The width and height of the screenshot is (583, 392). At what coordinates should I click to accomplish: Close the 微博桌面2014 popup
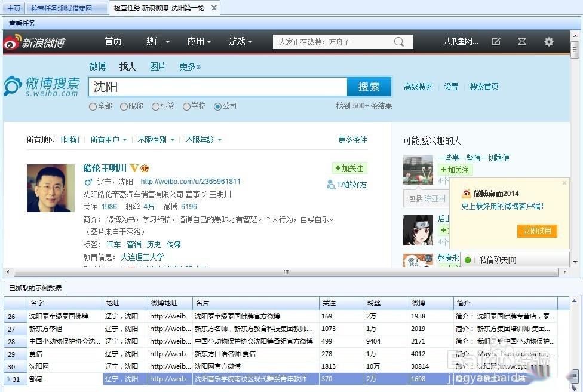[x=564, y=183]
